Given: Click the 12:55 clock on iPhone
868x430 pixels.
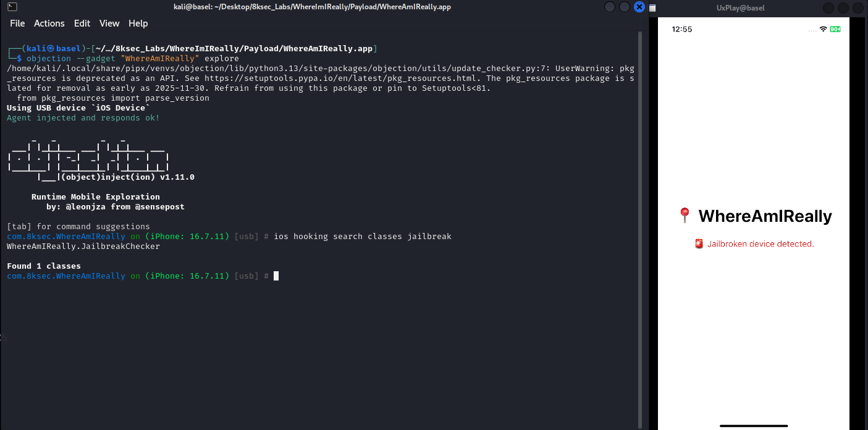Looking at the screenshot, I should click(682, 29).
